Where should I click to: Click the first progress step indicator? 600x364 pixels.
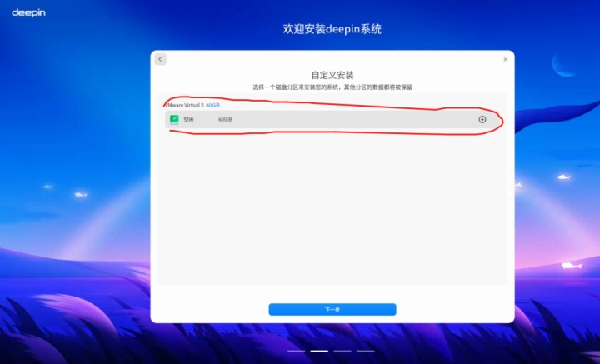click(296, 351)
